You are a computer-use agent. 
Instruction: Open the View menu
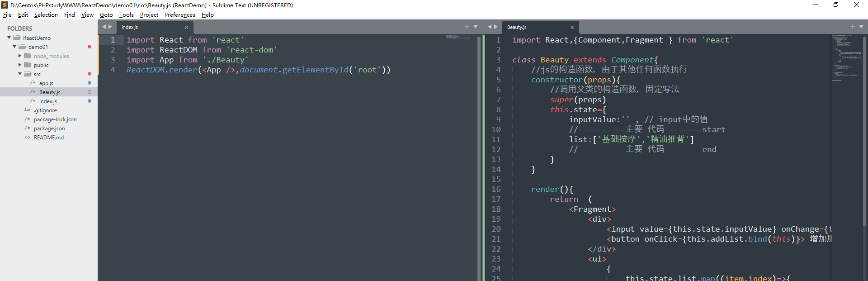click(87, 15)
